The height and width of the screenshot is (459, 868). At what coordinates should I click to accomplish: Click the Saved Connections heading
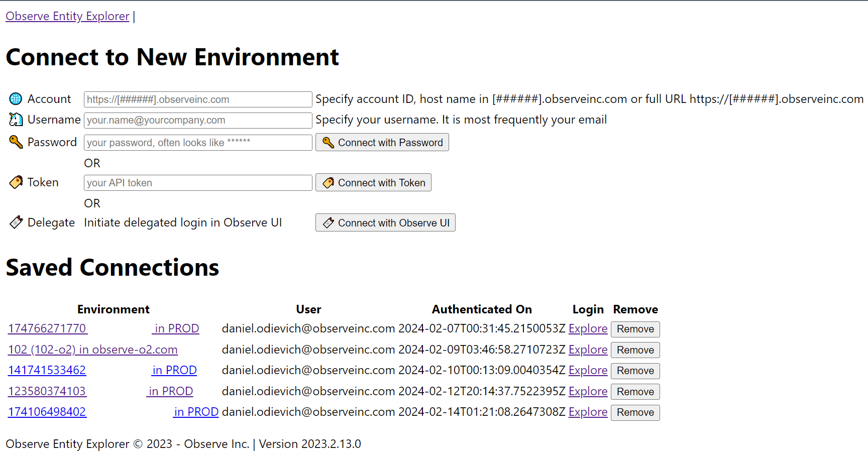113,268
